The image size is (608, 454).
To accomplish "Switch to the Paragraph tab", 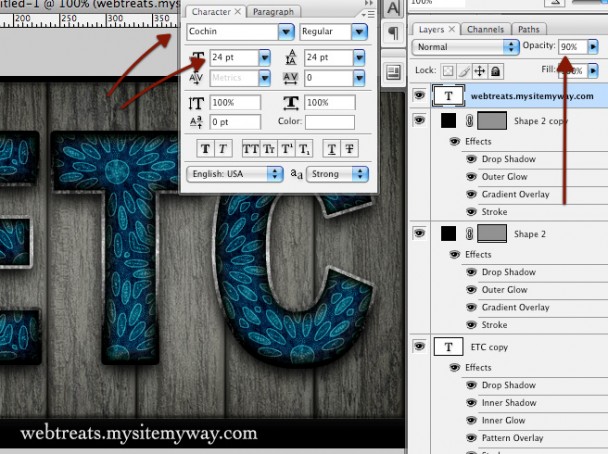I will [273, 12].
